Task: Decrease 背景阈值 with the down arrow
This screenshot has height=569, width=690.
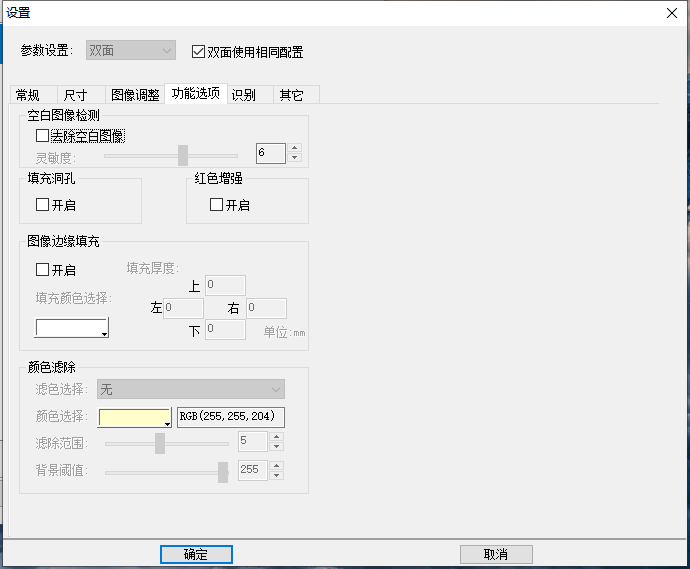Action: [x=276, y=475]
